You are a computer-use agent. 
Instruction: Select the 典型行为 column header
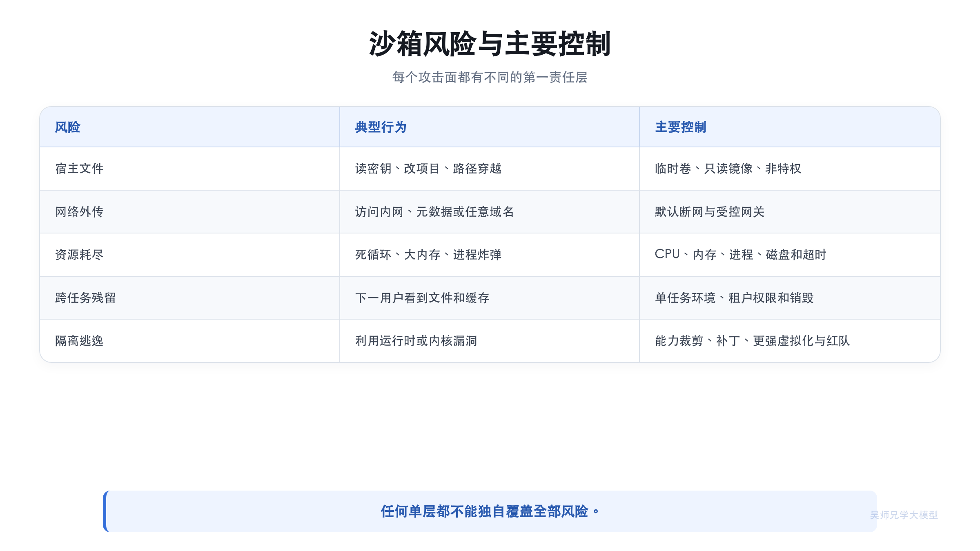(x=490, y=127)
